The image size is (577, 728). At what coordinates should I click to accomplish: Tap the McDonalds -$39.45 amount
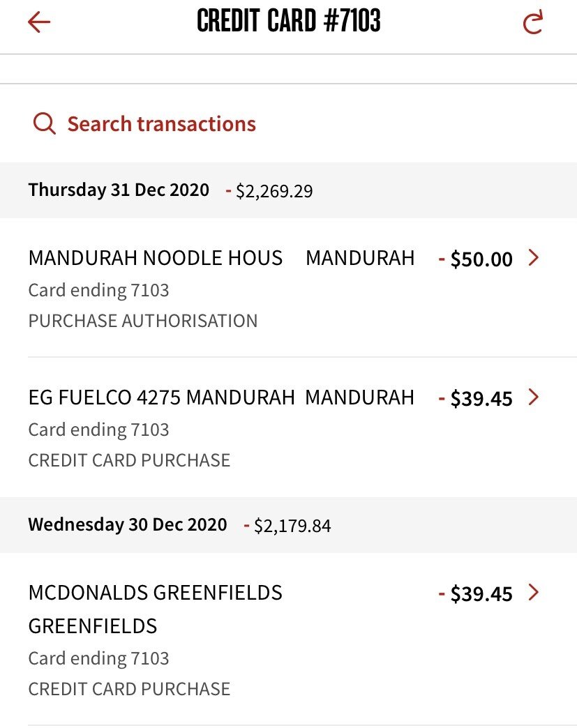[x=477, y=594]
